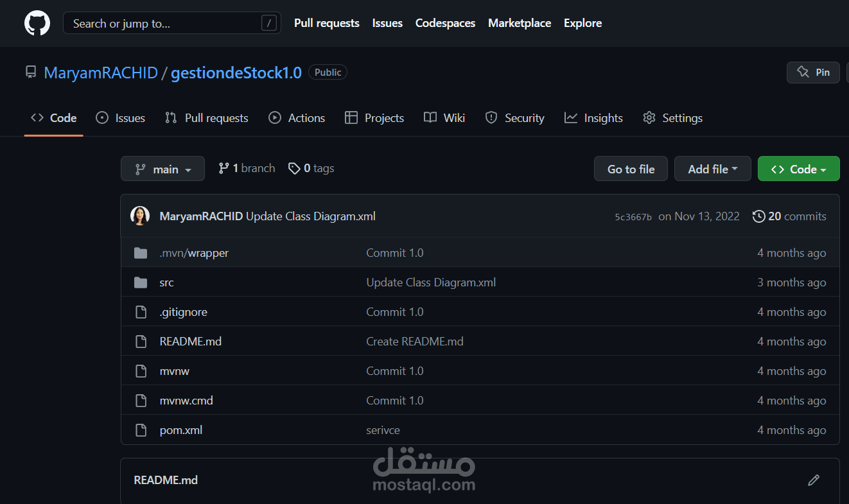Click the slash shortcut icon in search box
849x504 pixels.
[268, 23]
